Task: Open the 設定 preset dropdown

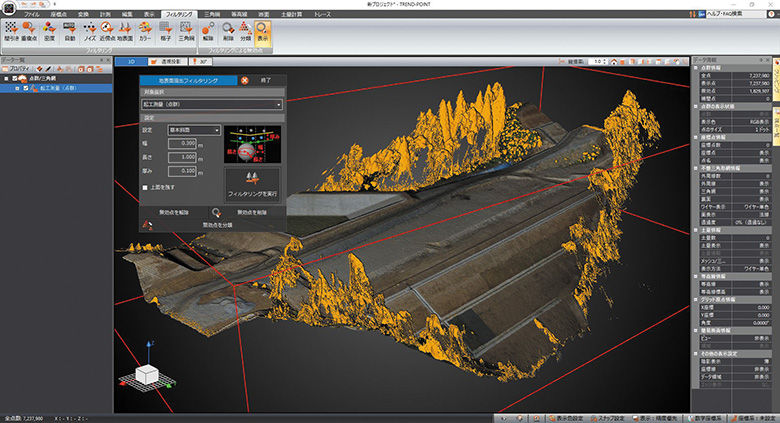Action: coord(194,130)
